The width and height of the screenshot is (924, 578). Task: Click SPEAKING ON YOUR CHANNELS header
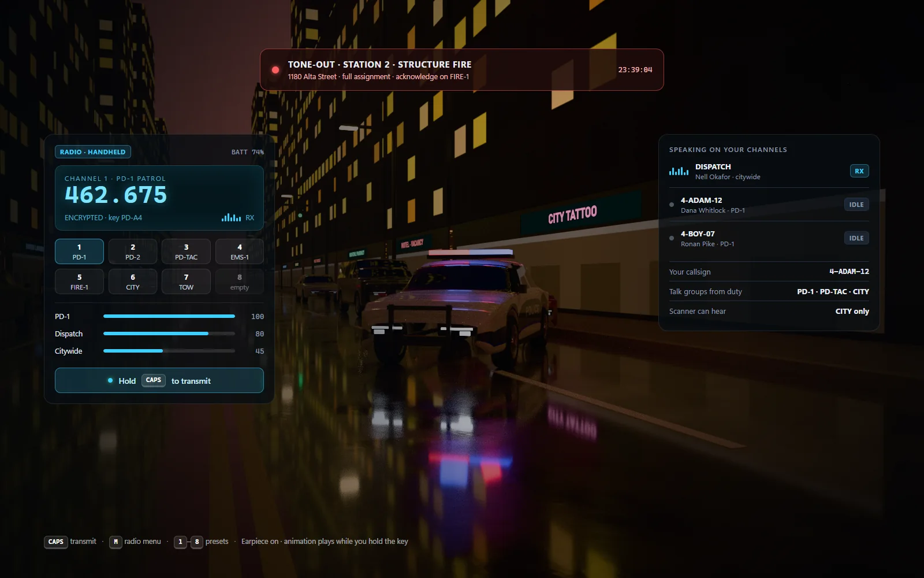728,150
